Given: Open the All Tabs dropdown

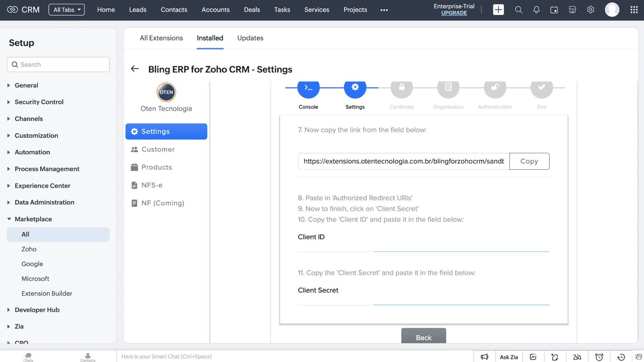Looking at the screenshot, I should 67,10.
